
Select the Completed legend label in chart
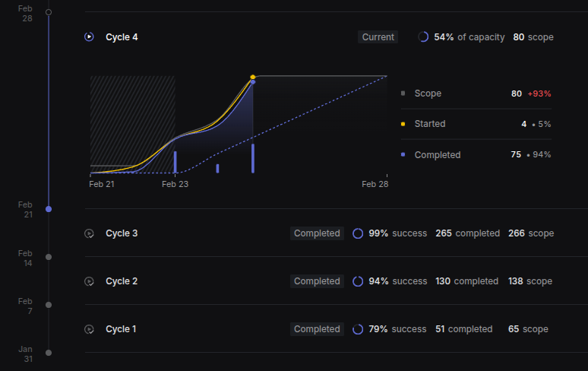(438, 155)
